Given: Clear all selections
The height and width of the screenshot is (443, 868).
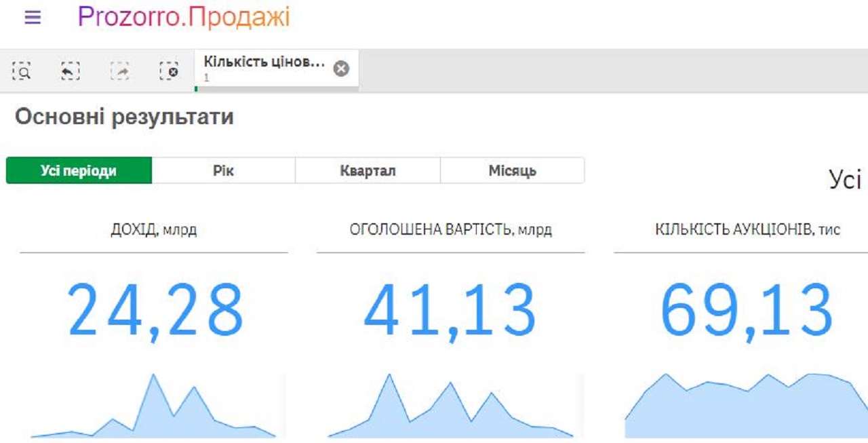Looking at the screenshot, I should 169,71.
